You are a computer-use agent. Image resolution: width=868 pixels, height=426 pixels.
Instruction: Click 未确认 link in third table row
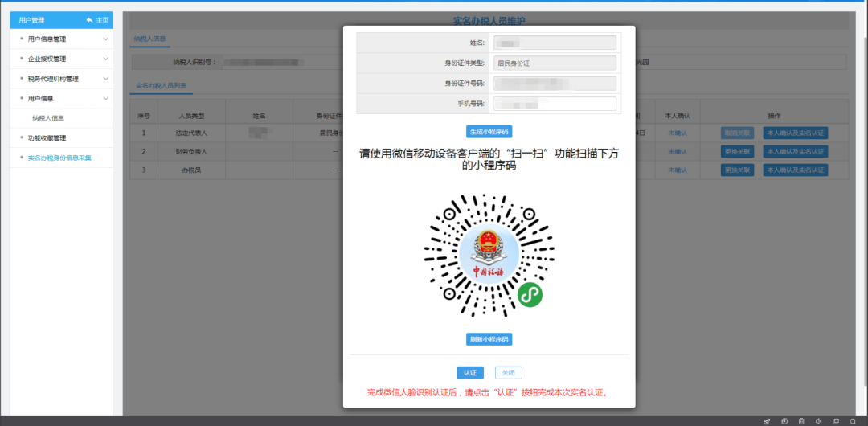pyautogui.click(x=678, y=170)
